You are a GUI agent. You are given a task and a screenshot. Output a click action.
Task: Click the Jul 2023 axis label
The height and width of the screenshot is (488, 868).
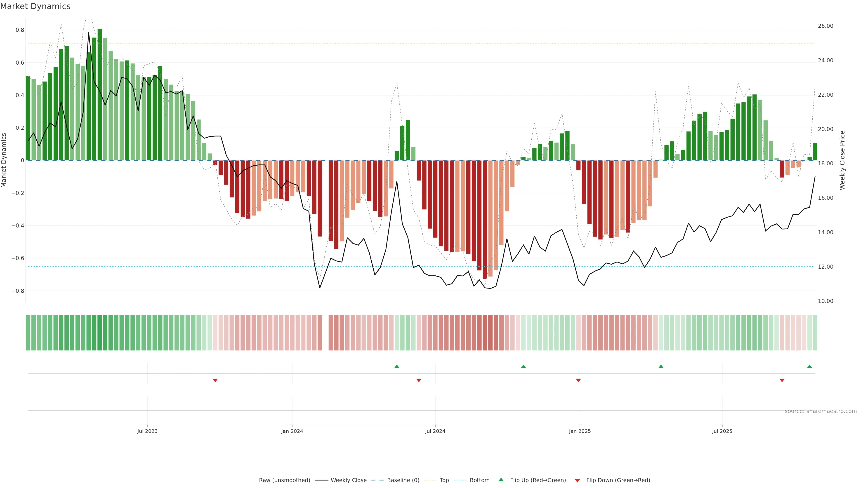pyautogui.click(x=147, y=431)
